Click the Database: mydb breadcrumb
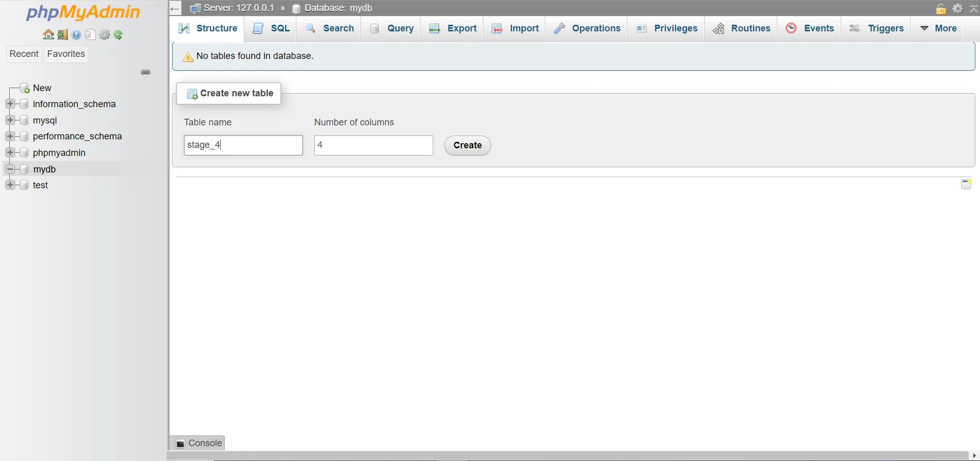The width and height of the screenshot is (980, 461). 338,8
